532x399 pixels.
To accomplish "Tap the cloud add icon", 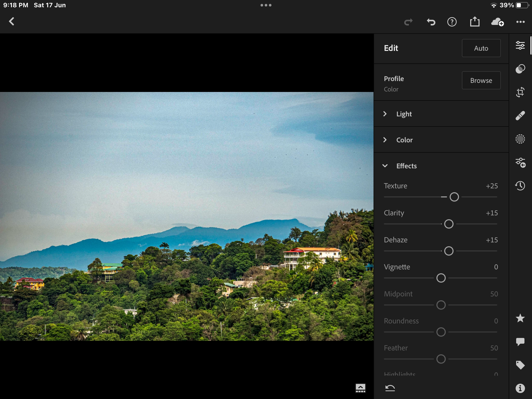I will pyautogui.click(x=497, y=22).
